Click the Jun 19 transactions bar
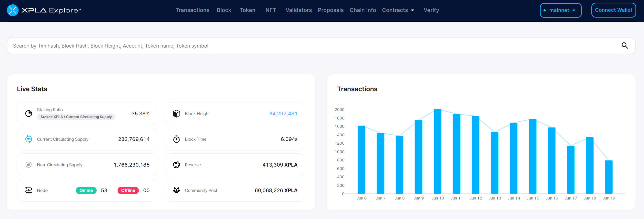The image size is (644, 219). [x=608, y=177]
